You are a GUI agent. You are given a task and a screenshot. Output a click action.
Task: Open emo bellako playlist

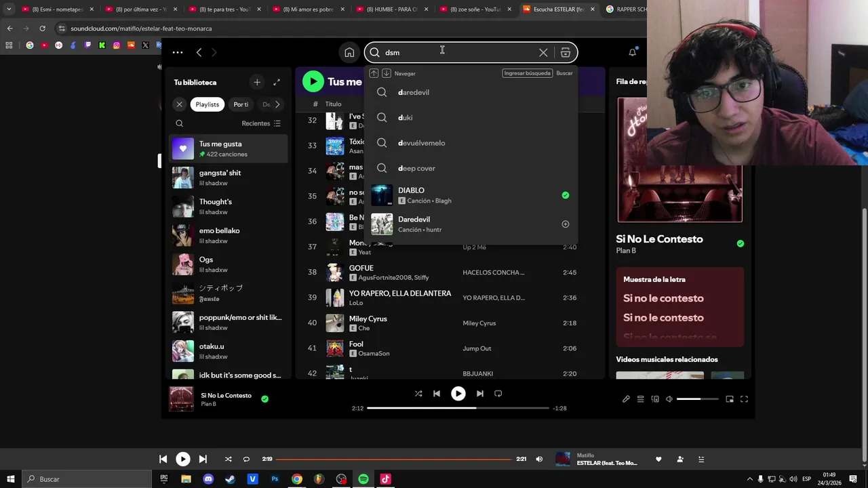[229, 235]
